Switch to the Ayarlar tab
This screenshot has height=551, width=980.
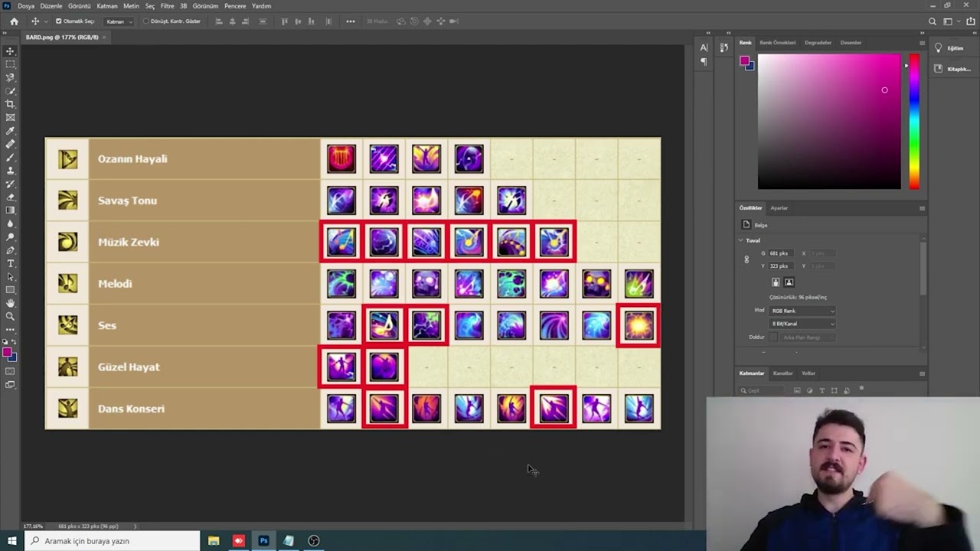pos(779,208)
